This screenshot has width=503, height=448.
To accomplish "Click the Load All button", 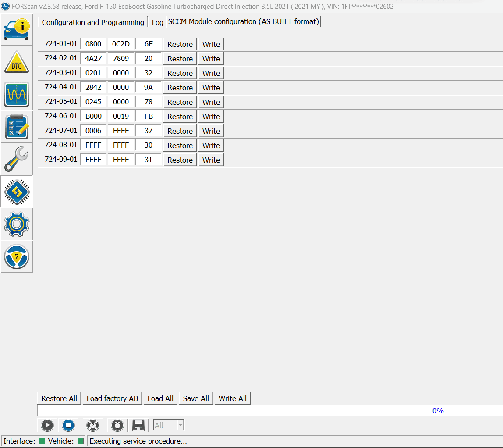I will tap(160, 398).
